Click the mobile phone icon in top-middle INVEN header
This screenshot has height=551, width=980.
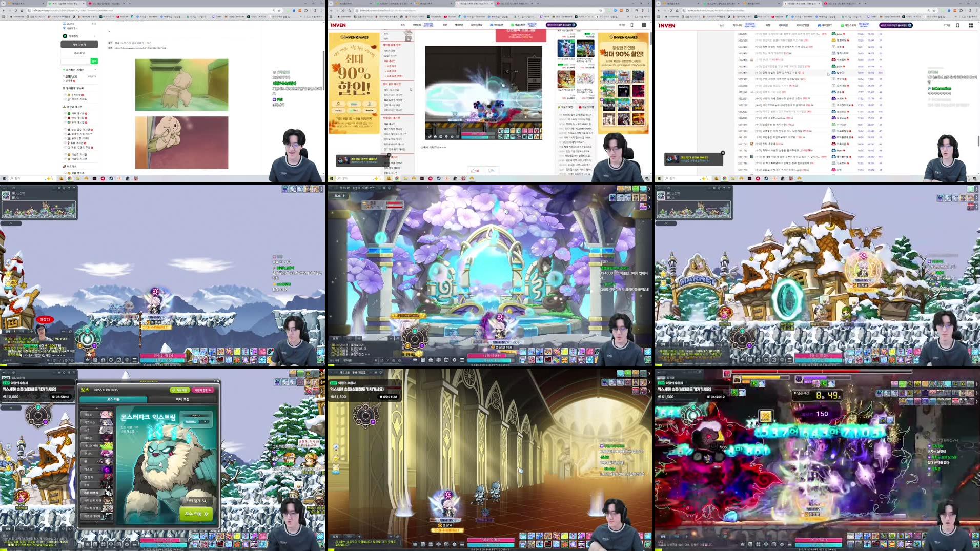[x=632, y=25]
